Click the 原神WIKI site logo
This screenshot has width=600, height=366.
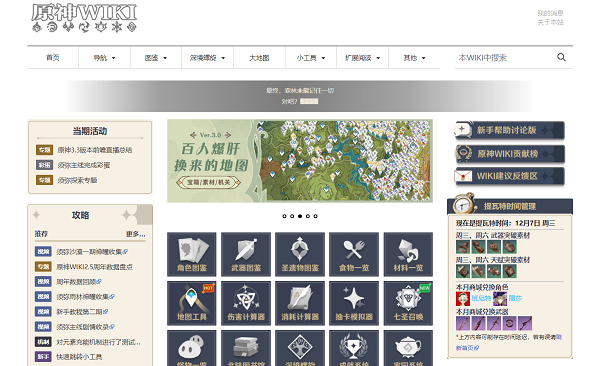click(x=84, y=18)
